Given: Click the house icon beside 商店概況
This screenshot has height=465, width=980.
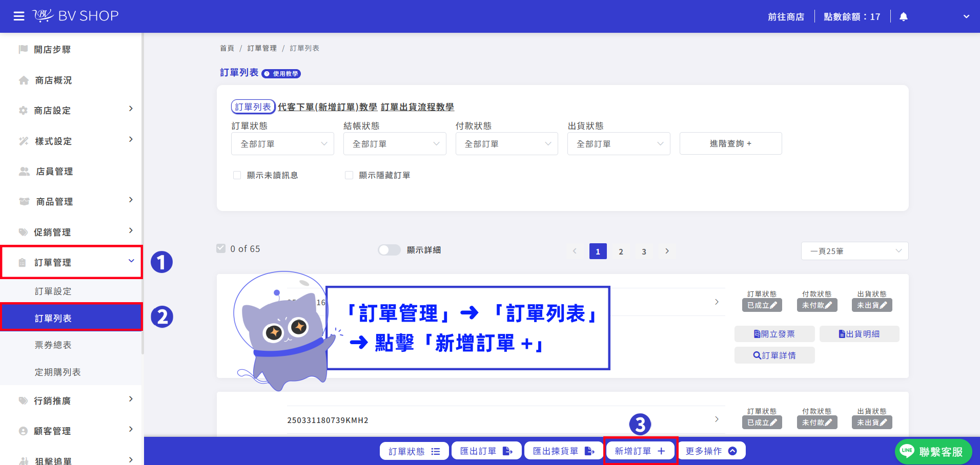Looking at the screenshot, I should point(24,80).
